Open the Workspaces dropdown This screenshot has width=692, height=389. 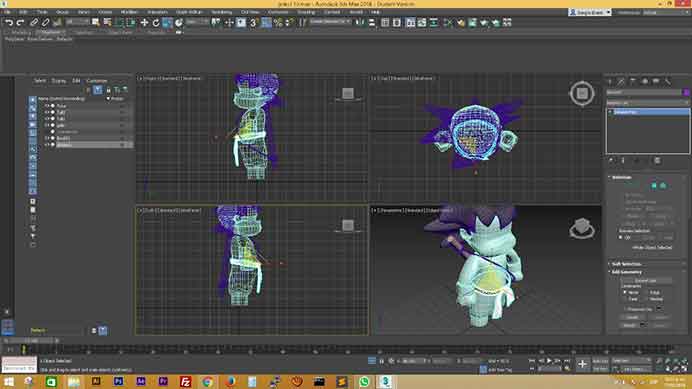tap(666, 12)
